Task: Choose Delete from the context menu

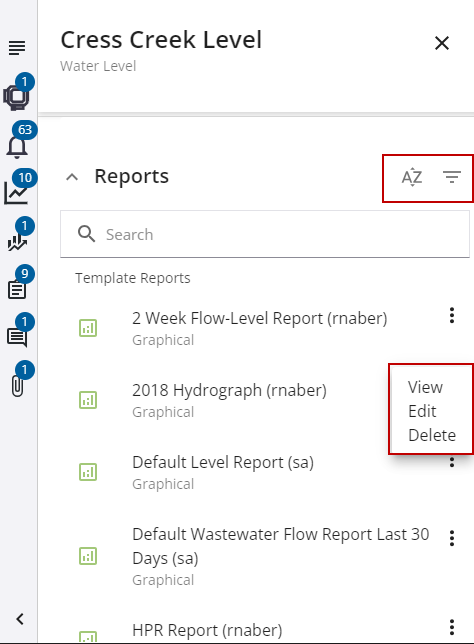Action: 432,435
